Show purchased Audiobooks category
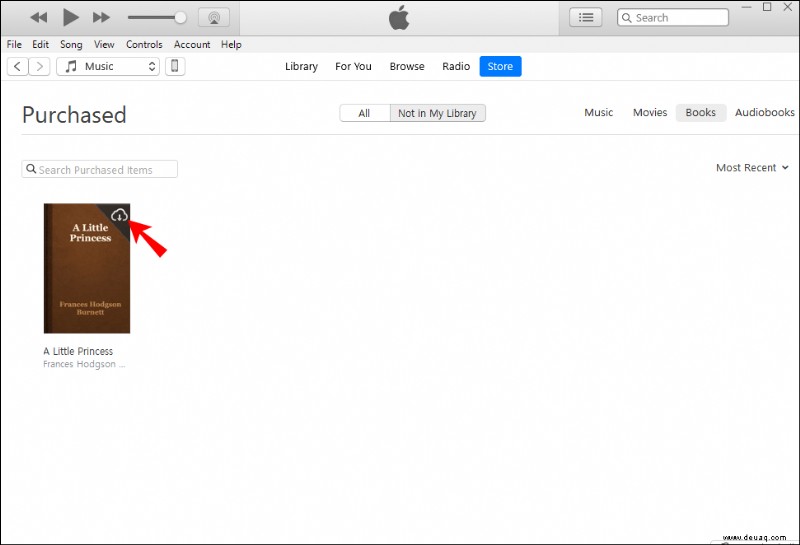800x545 pixels. [764, 112]
